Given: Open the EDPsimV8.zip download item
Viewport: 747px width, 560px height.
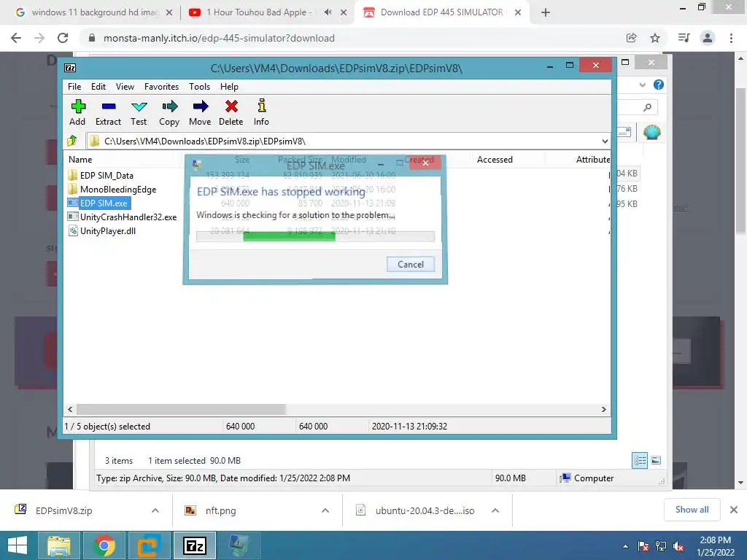Looking at the screenshot, I should tap(64, 510).
